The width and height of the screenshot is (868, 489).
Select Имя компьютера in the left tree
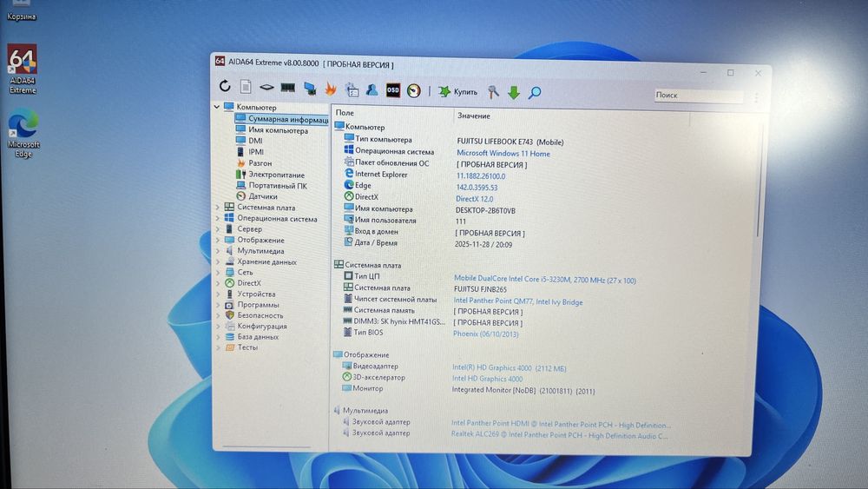click(272, 130)
